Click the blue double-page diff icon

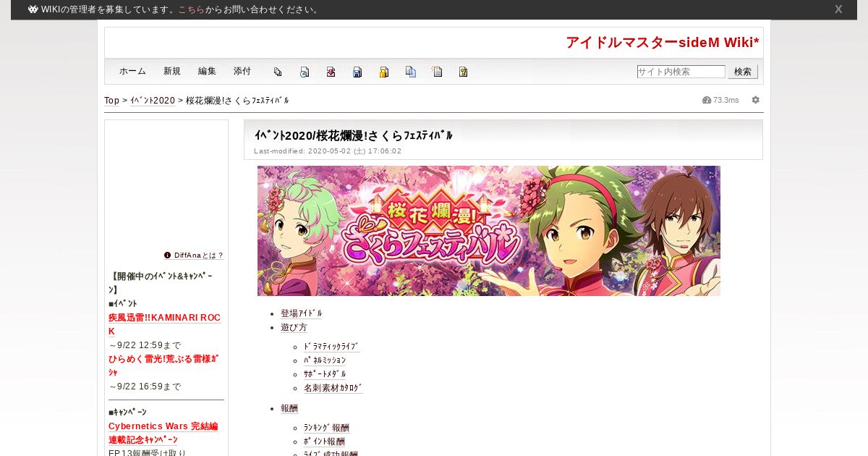(x=411, y=72)
